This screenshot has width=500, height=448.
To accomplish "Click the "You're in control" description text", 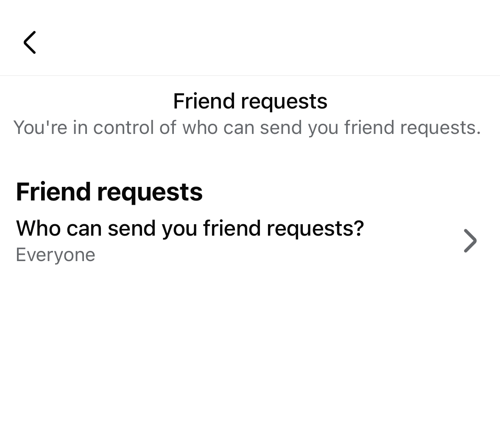I will 247,128.
